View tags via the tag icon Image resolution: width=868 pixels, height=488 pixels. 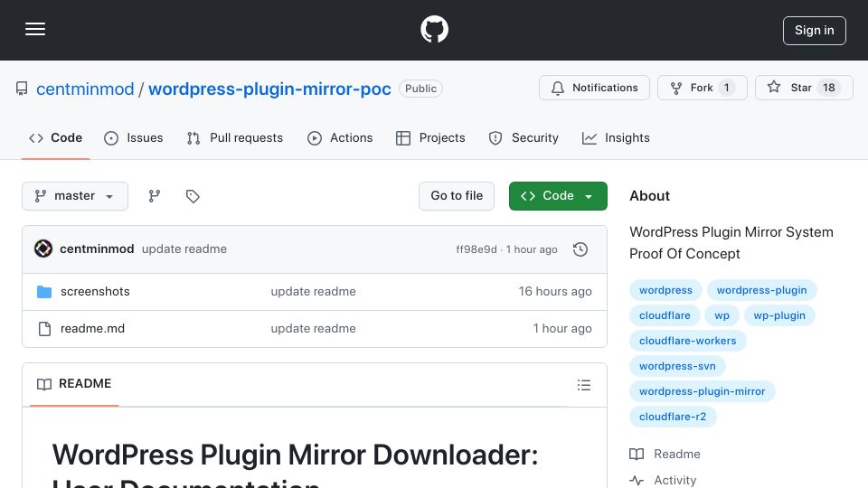(193, 196)
